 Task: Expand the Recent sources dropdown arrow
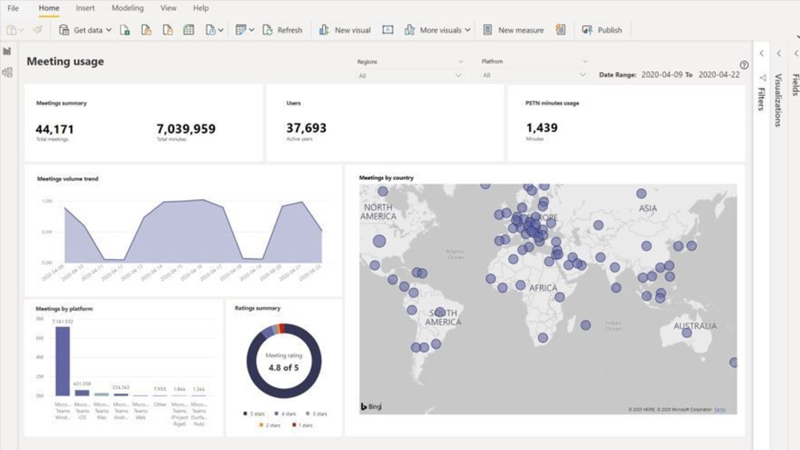(x=220, y=31)
